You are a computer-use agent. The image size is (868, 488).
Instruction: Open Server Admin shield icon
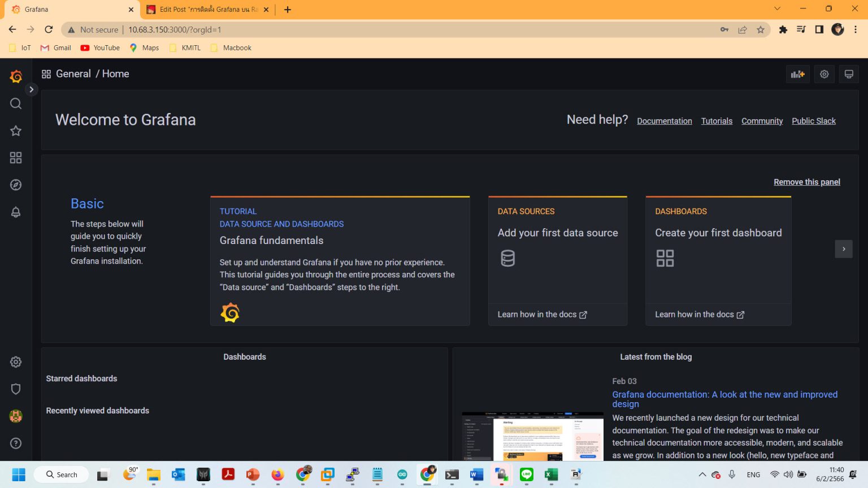coord(15,389)
